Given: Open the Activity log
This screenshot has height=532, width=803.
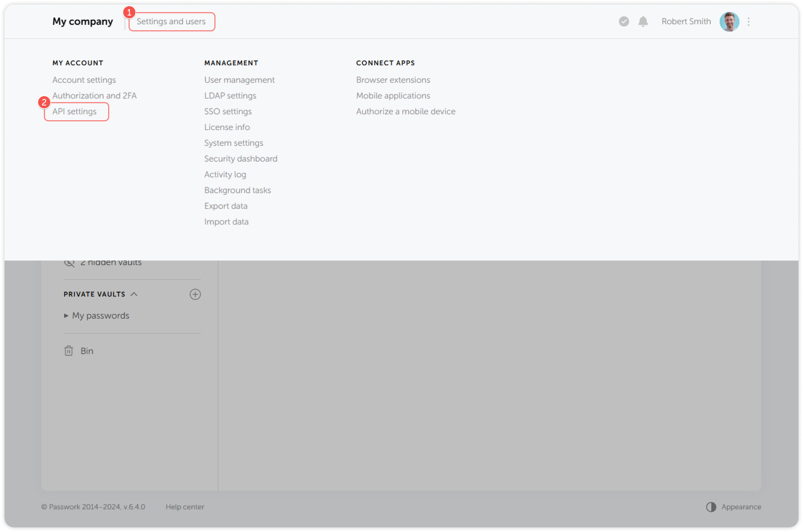Looking at the screenshot, I should tap(225, 174).
